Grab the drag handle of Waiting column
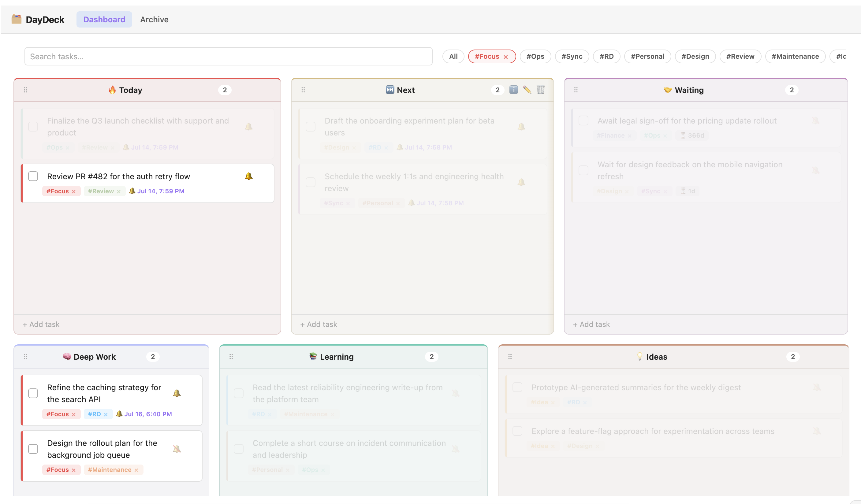Viewport: 861px width, 504px height. coord(576,90)
